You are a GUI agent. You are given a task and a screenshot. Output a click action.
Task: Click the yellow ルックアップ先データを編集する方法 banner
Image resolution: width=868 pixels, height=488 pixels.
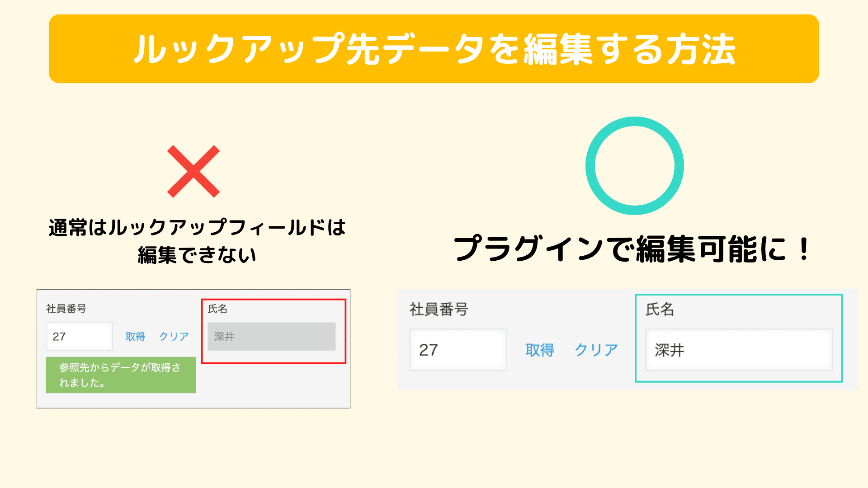point(434,49)
